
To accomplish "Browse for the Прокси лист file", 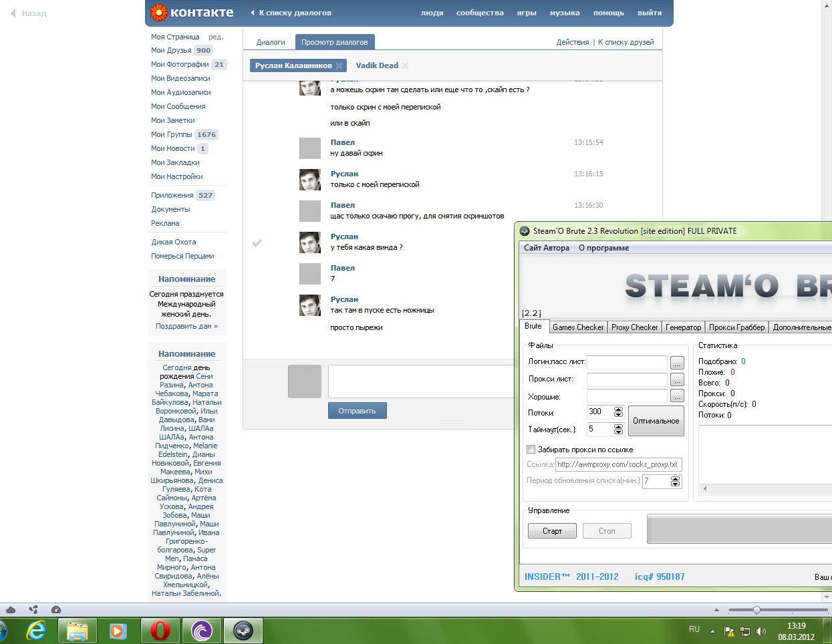I will 677,379.
